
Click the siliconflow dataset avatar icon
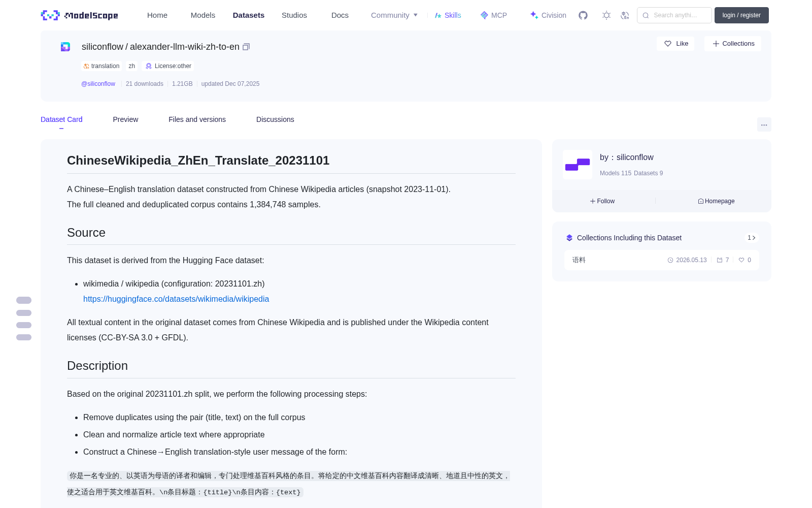coord(65,47)
